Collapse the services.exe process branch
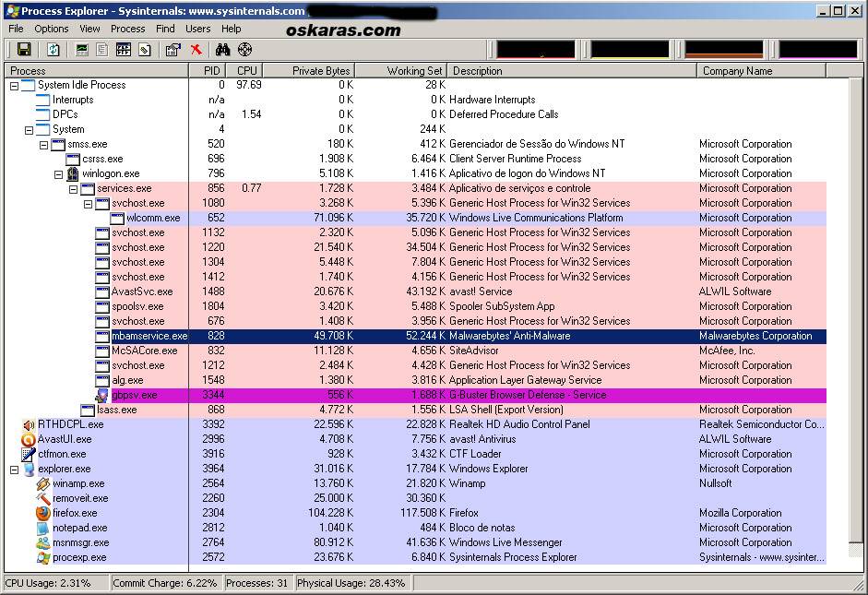The height and width of the screenshot is (595, 868). (x=73, y=189)
